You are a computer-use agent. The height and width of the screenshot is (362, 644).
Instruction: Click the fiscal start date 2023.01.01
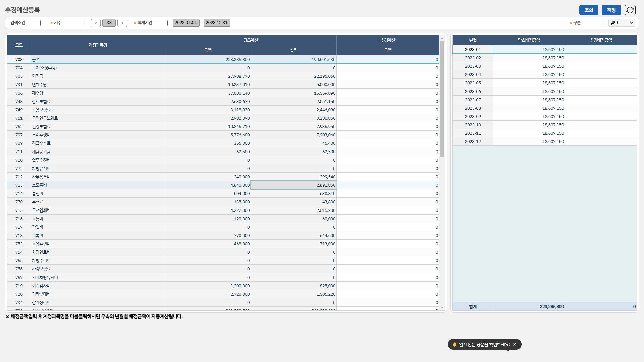point(186,23)
